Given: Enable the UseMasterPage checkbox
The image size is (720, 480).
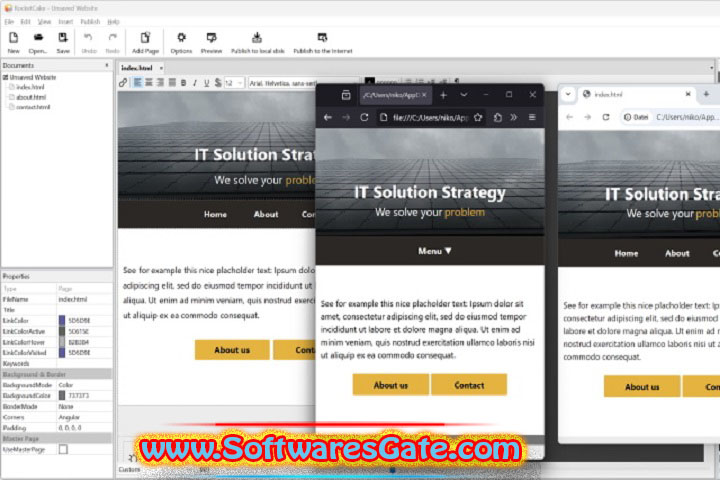Looking at the screenshot, I should pyautogui.click(x=63, y=449).
